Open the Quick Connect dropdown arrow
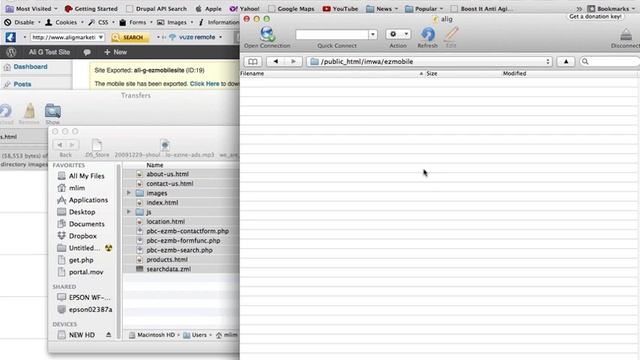Viewport: 640px width, 360px height. pyautogui.click(x=373, y=35)
